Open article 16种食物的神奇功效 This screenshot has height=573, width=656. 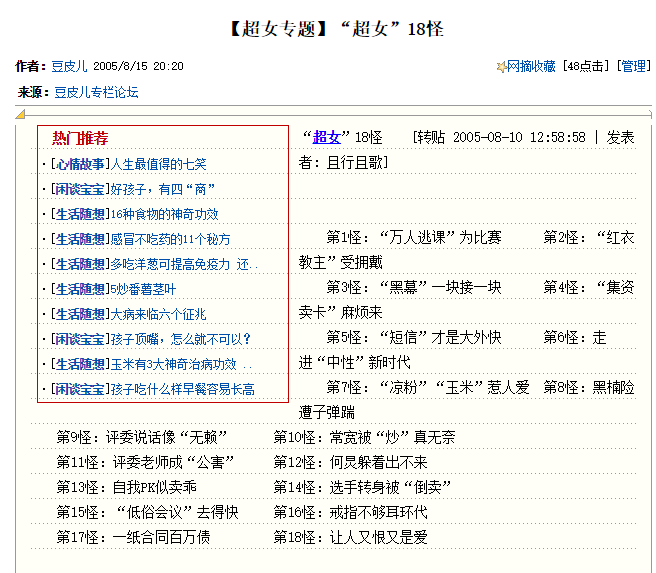[x=165, y=214]
